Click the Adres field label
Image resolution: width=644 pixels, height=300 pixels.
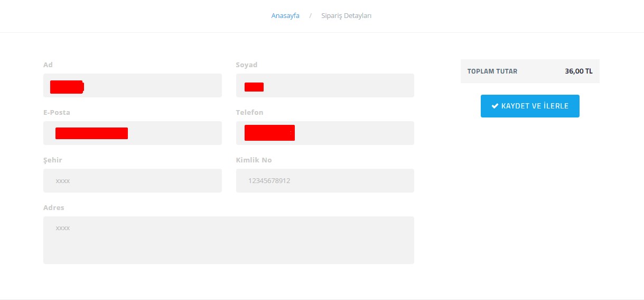[x=53, y=207]
